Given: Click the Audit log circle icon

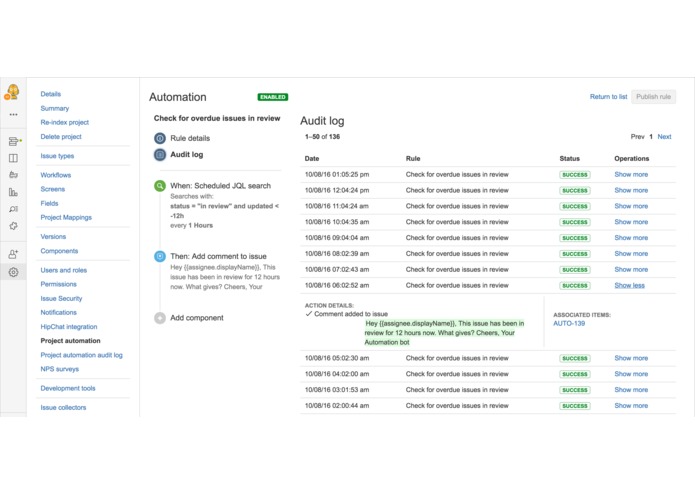Looking at the screenshot, I should pos(160,155).
